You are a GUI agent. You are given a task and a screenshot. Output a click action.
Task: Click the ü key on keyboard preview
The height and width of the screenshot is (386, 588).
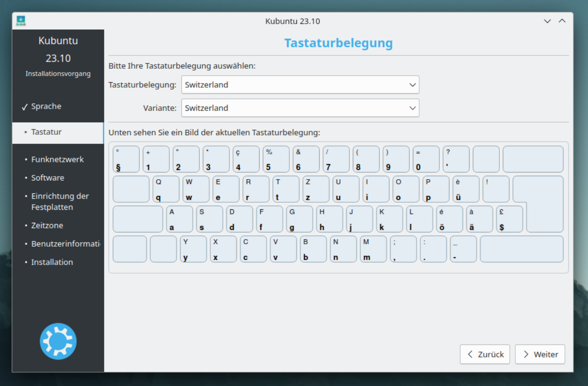[466, 189]
